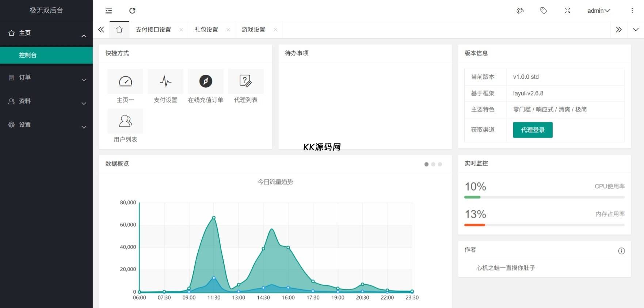Open the 在线充值订单 compass shortcut

click(206, 81)
